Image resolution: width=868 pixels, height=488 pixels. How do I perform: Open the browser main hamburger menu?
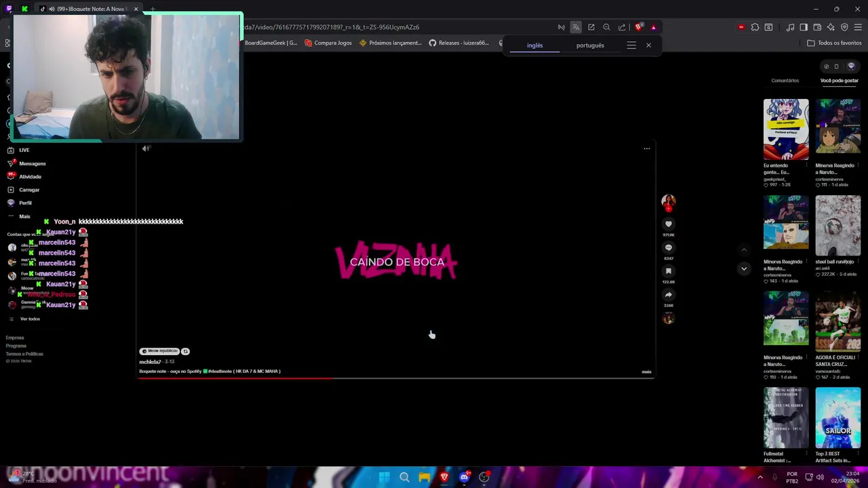pos(858,27)
